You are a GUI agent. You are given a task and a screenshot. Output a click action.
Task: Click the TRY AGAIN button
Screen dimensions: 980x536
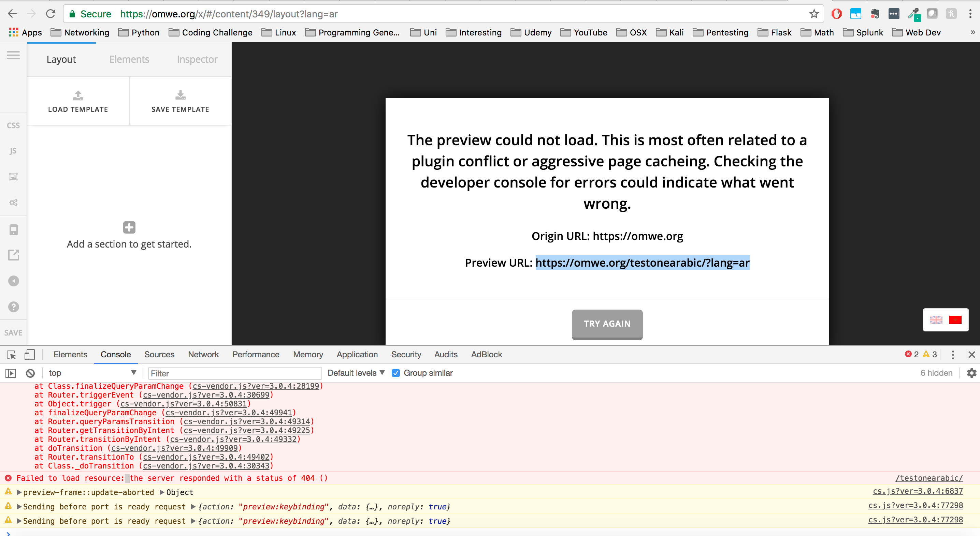click(607, 324)
